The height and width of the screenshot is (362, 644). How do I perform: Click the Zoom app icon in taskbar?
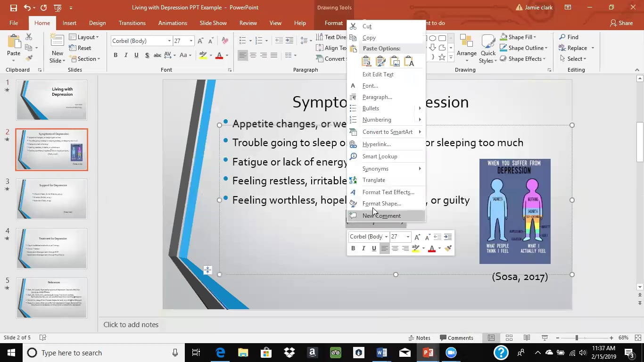tap(451, 353)
